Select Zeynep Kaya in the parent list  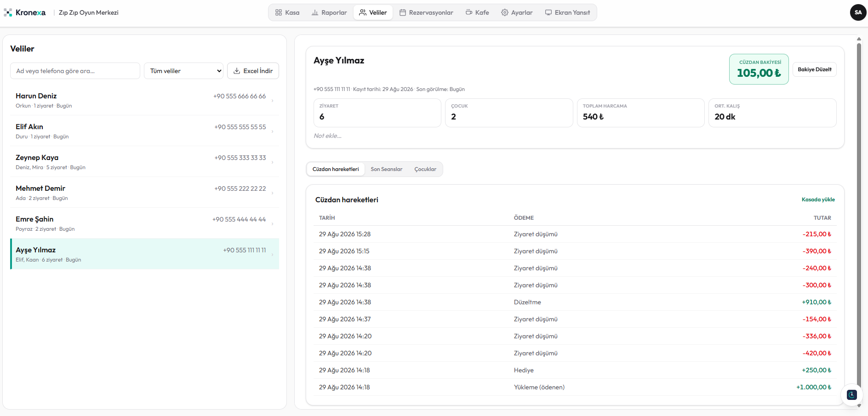[144, 161]
